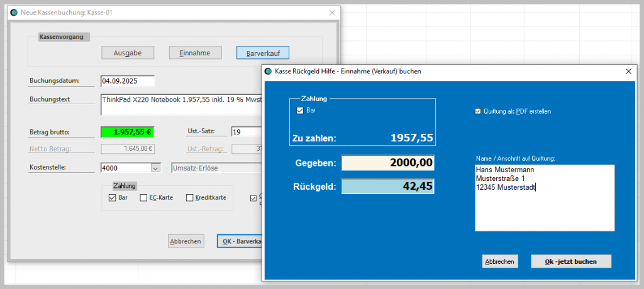Uncheck Bar in the blue Rückgeld dialog

coord(300,111)
